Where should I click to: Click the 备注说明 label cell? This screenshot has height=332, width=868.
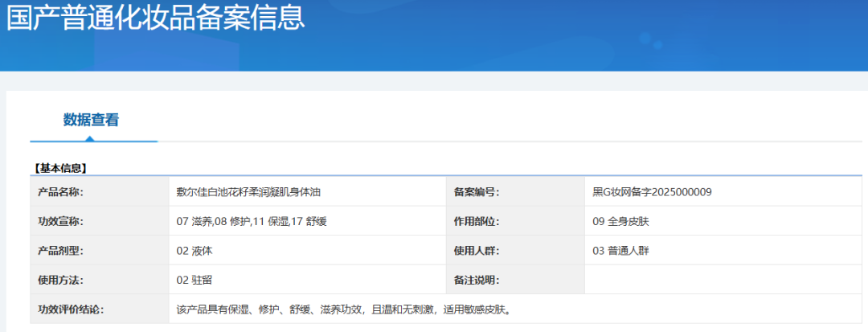click(515, 280)
